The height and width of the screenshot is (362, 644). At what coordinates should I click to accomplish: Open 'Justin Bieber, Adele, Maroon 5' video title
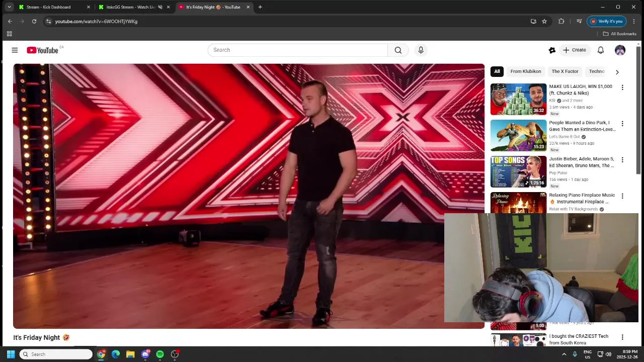582,162
